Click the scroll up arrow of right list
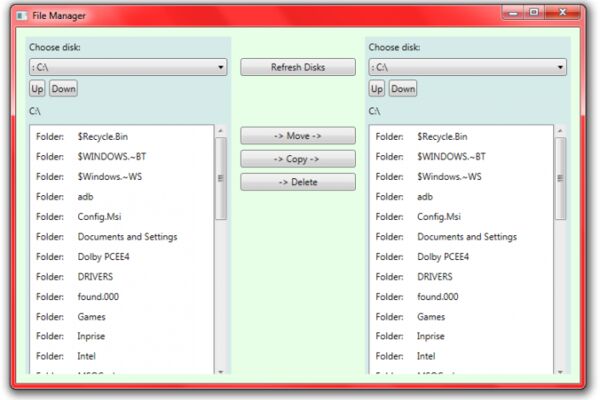The width and height of the screenshot is (600, 400). (560, 131)
